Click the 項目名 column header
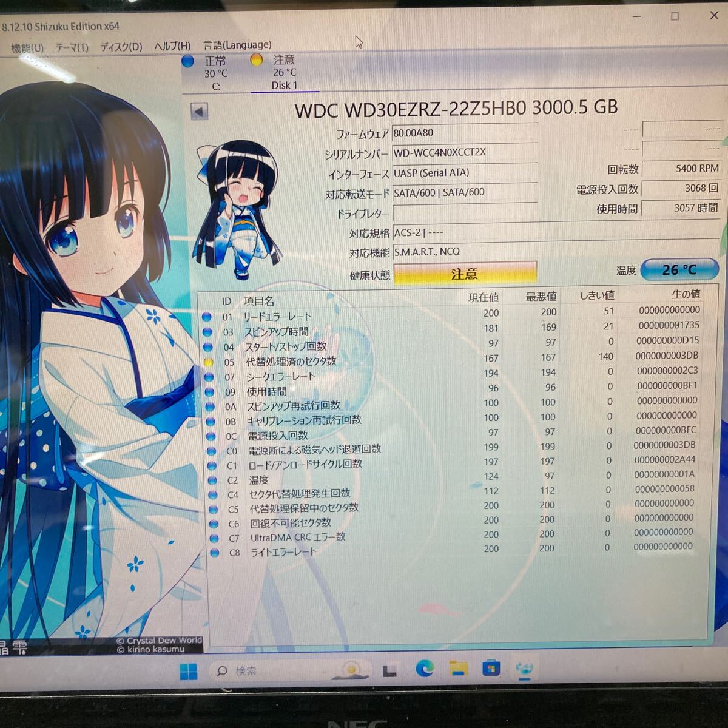This screenshot has height=728, width=728. 259,301
